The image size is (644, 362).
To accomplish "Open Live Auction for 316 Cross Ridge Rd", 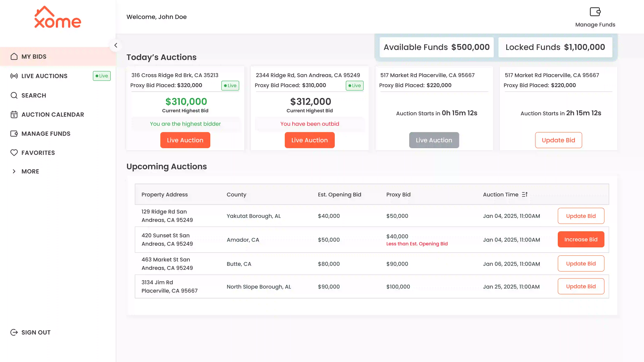I will tap(185, 140).
